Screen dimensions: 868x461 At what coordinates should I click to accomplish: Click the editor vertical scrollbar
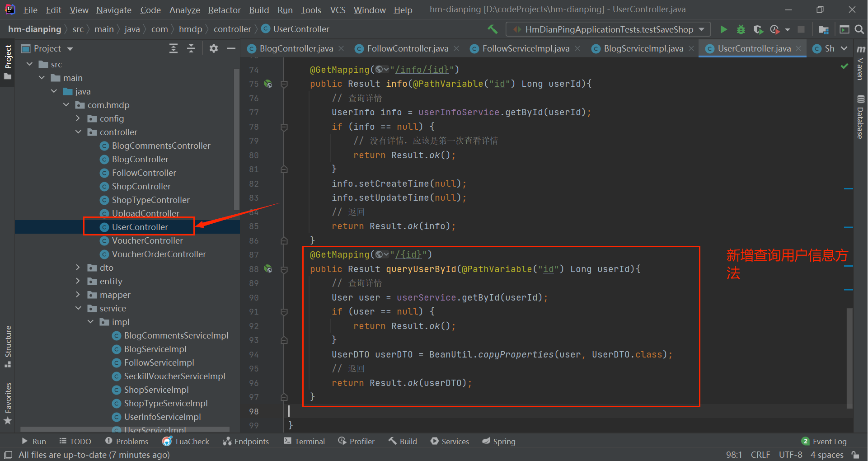[x=849, y=358]
